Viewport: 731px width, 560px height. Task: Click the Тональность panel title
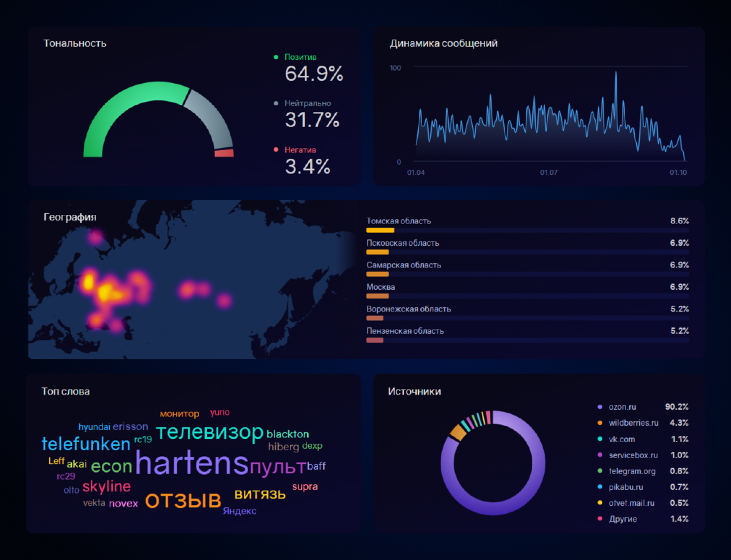click(75, 43)
